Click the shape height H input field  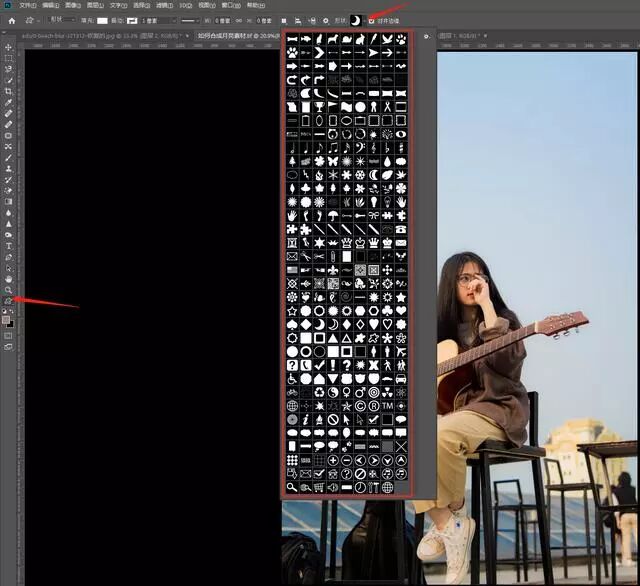pos(264,21)
